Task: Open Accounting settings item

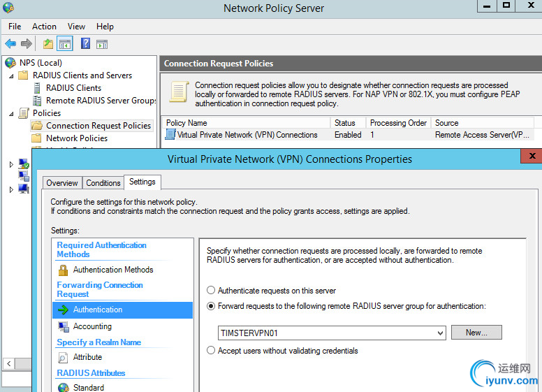Action: tap(92, 326)
